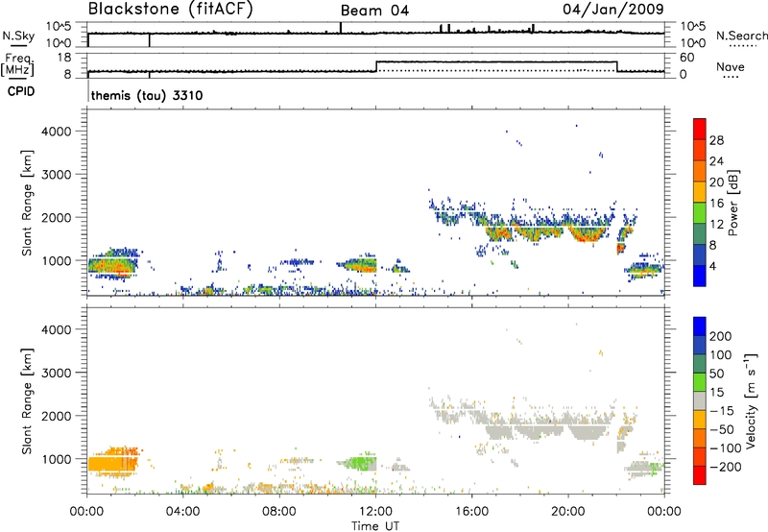Screen dimensions: 768x532
Task: Click the red bottom of velocity color bar
Action: [700, 475]
